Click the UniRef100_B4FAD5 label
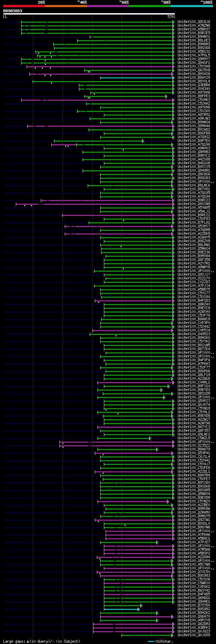 [194, 594]
